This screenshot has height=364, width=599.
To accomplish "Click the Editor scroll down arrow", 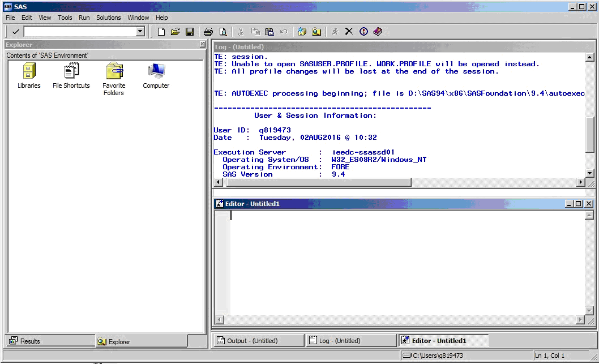I will [x=589, y=311].
